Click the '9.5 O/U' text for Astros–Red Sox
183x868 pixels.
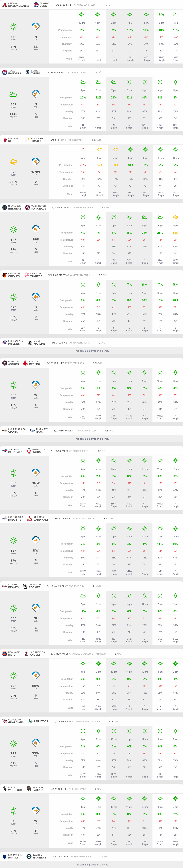[97, 363]
